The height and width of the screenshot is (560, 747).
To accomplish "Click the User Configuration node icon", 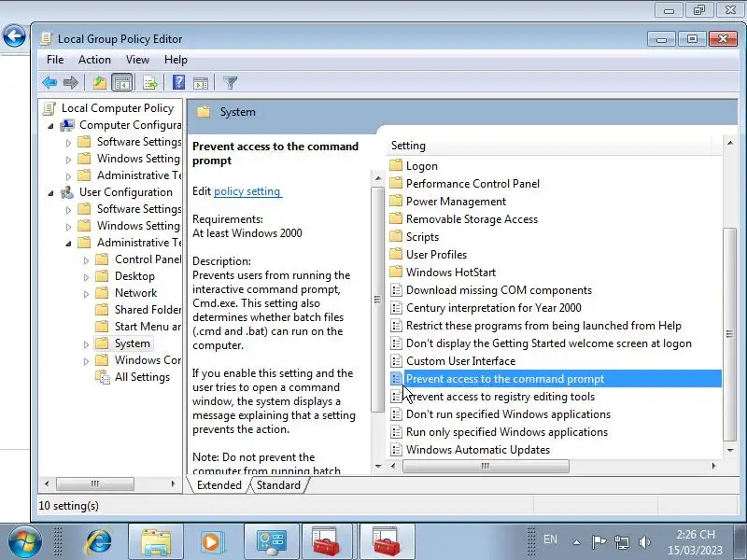I will tap(67, 192).
